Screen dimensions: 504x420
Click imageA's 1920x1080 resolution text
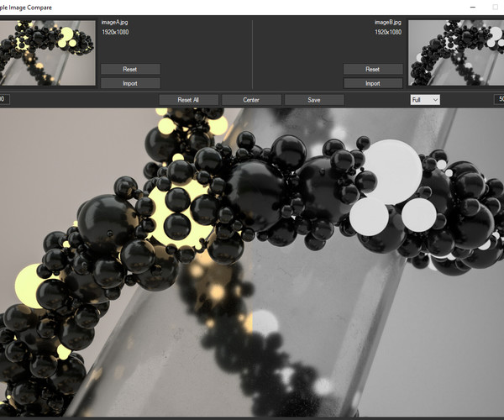click(115, 32)
